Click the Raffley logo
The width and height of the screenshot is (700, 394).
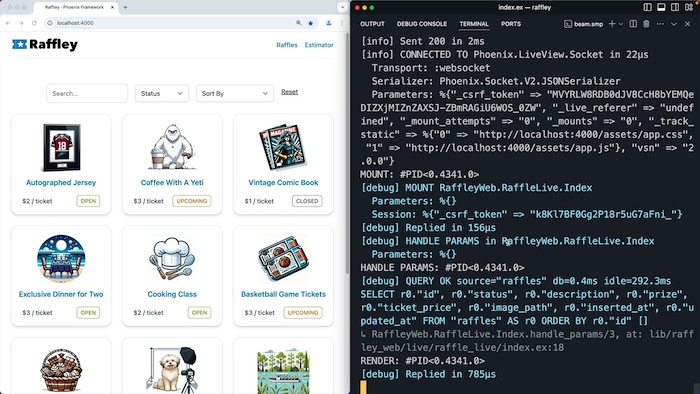click(45, 44)
